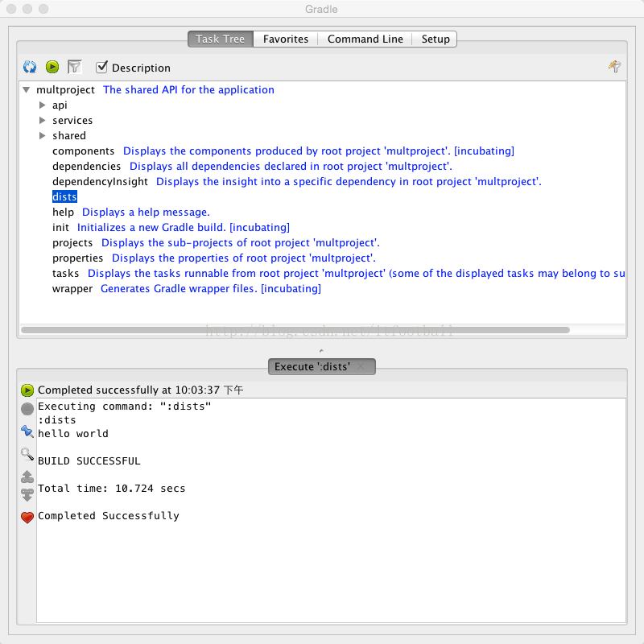Close the Execute ':dists' output tab
644x644 pixels.
click(361, 366)
